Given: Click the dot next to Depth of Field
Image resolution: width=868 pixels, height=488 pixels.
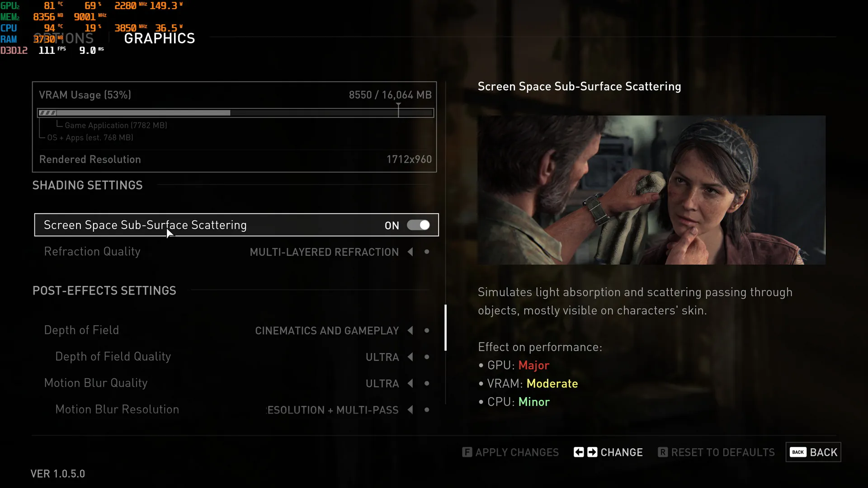Looking at the screenshot, I should pos(427,330).
